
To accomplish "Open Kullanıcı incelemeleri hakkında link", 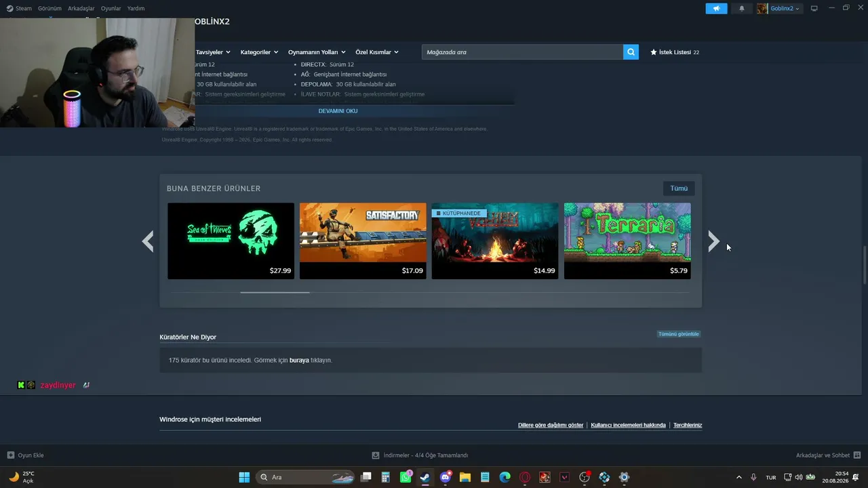I will point(628,426).
